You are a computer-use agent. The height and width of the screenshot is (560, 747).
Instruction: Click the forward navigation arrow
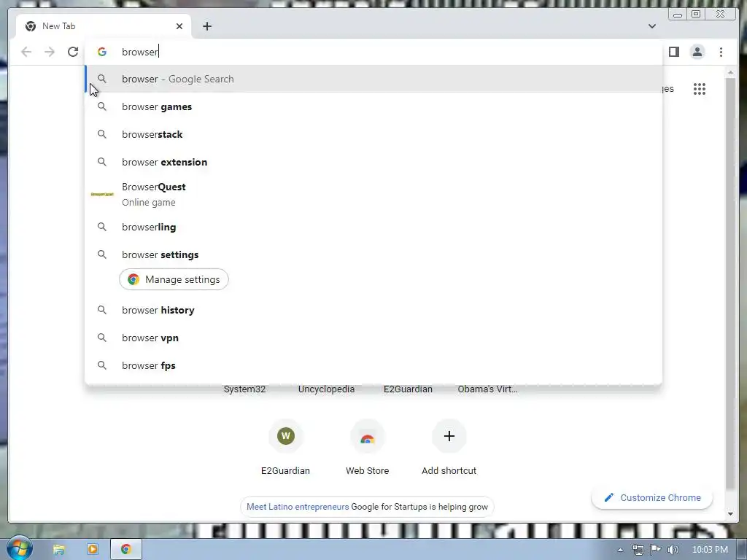pyautogui.click(x=50, y=52)
